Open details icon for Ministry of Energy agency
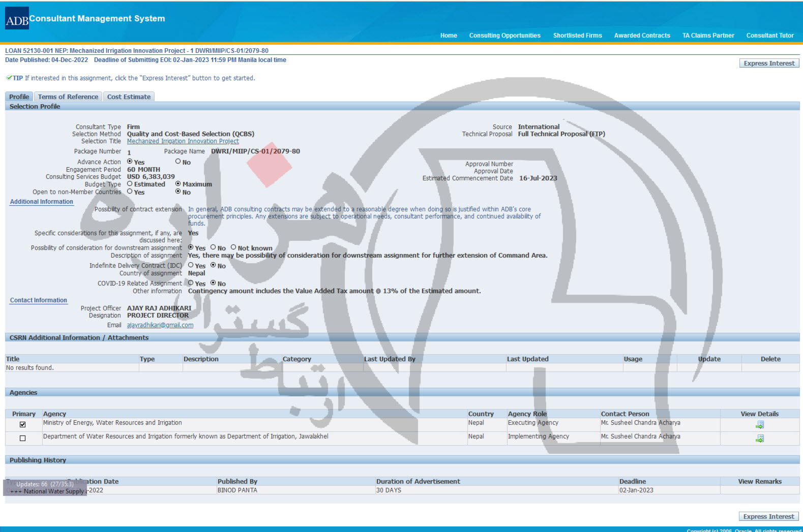The width and height of the screenshot is (803, 532). point(759,425)
